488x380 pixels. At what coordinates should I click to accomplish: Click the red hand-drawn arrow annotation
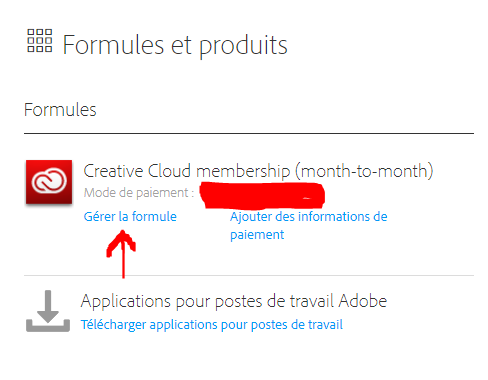click(x=122, y=253)
